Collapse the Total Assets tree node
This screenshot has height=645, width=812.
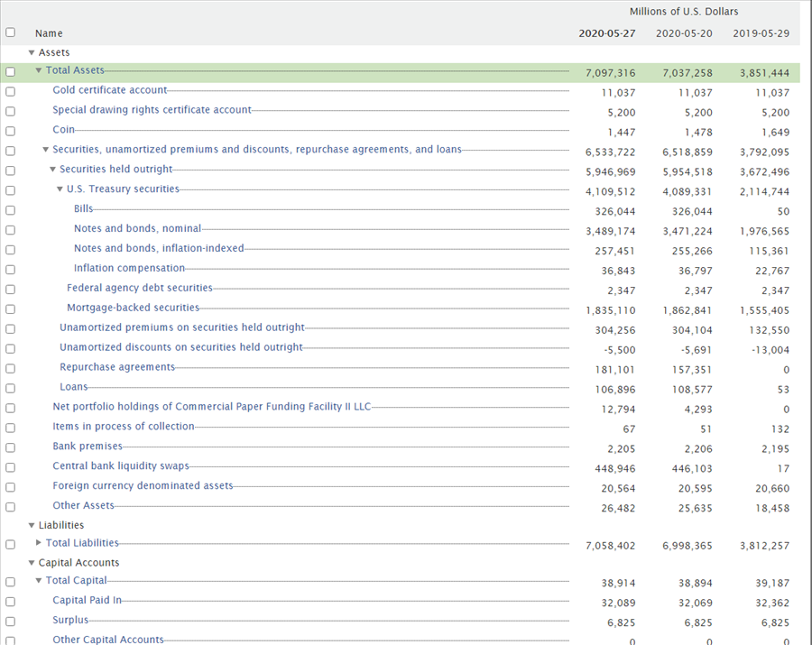[x=38, y=70]
